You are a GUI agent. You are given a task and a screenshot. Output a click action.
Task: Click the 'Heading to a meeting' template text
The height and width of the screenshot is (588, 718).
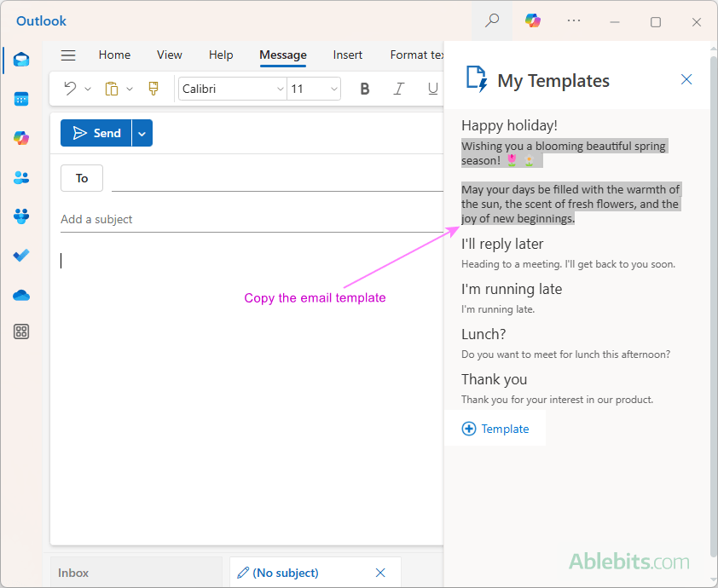tap(568, 264)
